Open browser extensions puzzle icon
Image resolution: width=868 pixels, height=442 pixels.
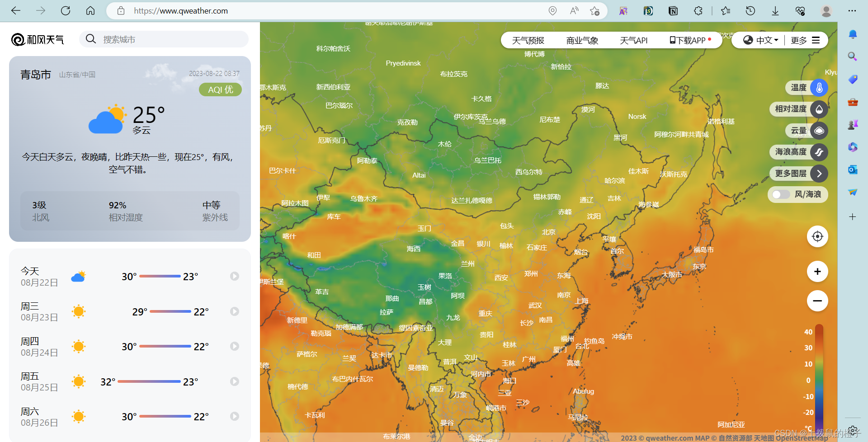[698, 11]
